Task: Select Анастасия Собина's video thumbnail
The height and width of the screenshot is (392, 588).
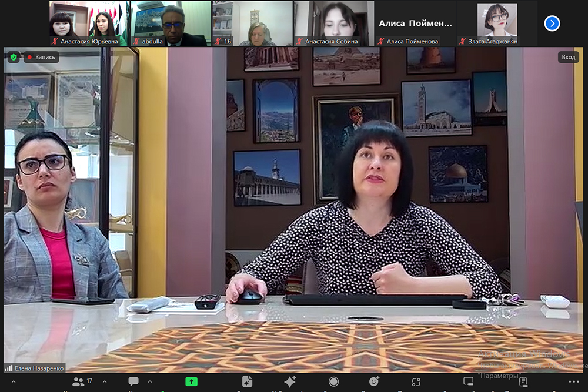Action: (333, 24)
